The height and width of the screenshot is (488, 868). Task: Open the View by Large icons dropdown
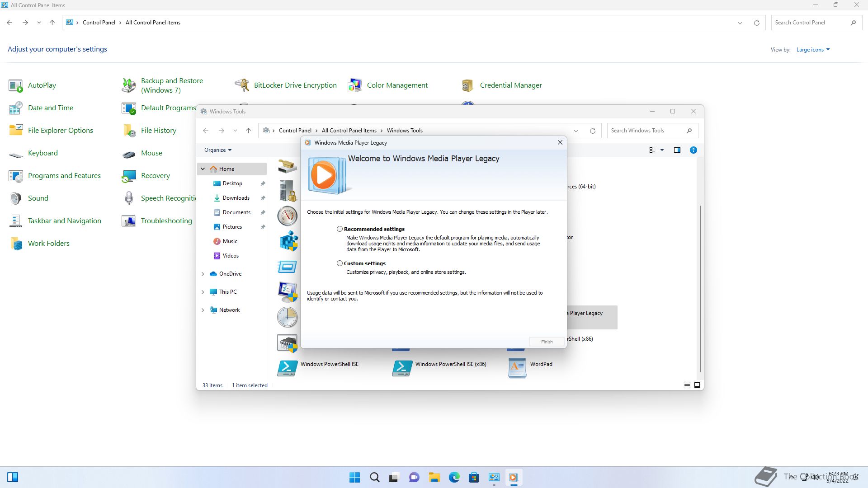click(x=813, y=50)
